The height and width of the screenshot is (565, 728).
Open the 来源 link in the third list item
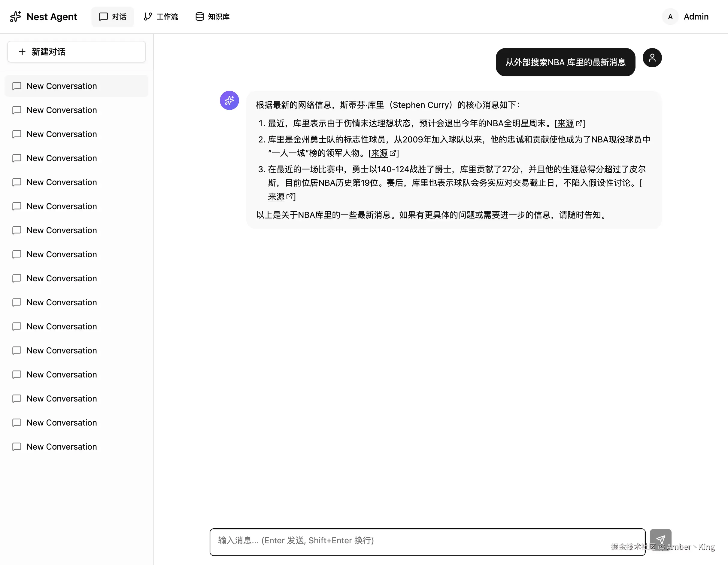pos(277,197)
